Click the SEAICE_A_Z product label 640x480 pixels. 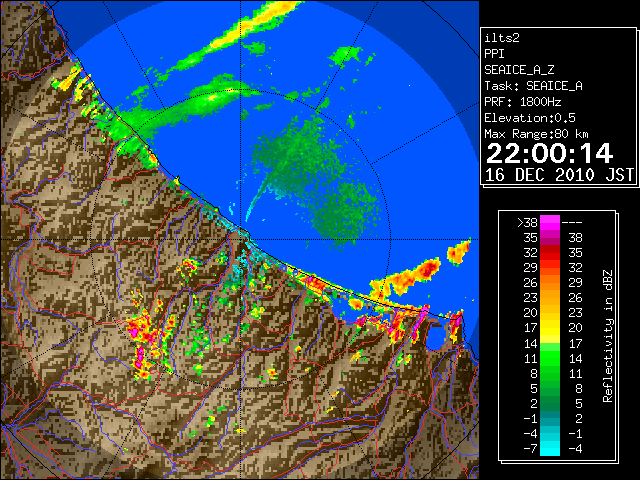pos(519,70)
